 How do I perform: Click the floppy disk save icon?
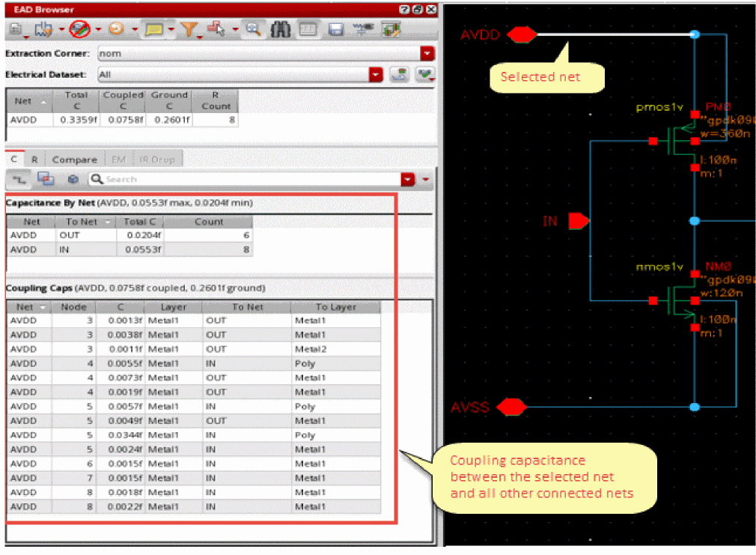[x=336, y=30]
